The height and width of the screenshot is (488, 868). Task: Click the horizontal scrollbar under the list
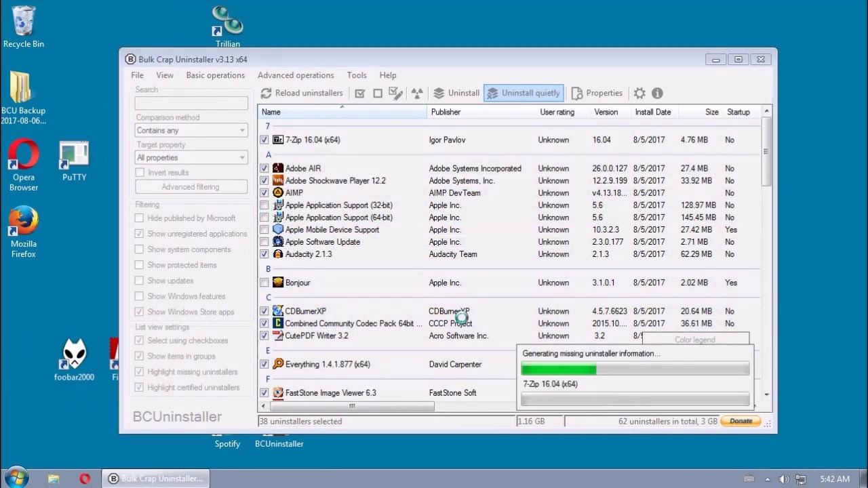pyautogui.click(x=352, y=407)
